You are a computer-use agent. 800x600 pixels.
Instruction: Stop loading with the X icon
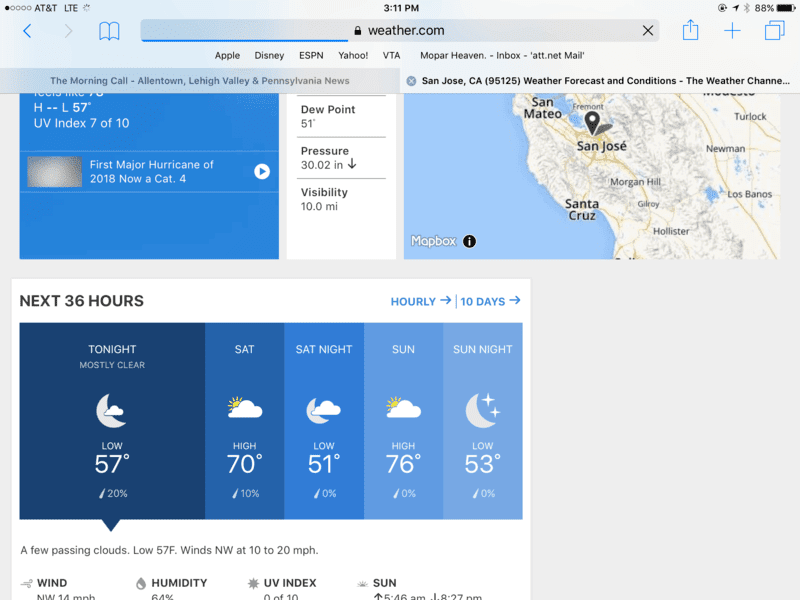pyautogui.click(x=648, y=31)
